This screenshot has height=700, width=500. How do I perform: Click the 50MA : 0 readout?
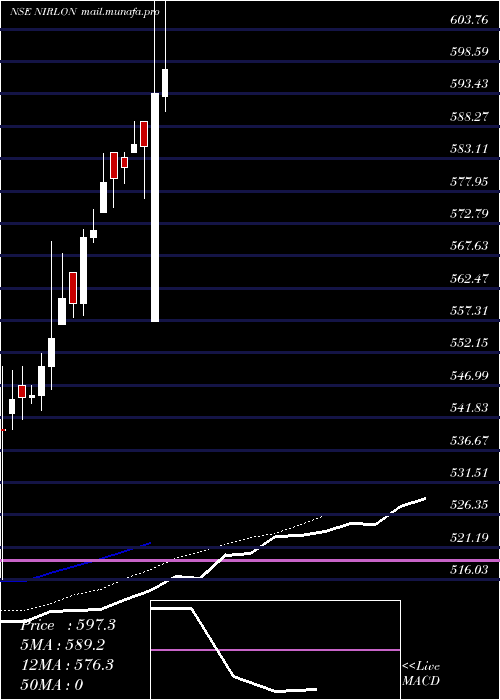(x=52, y=685)
